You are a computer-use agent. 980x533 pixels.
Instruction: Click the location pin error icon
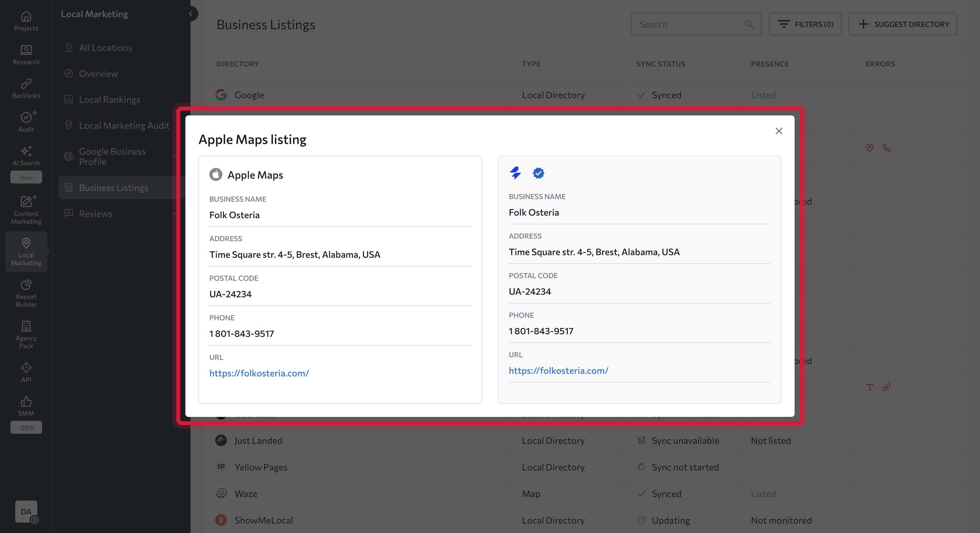(870, 148)
